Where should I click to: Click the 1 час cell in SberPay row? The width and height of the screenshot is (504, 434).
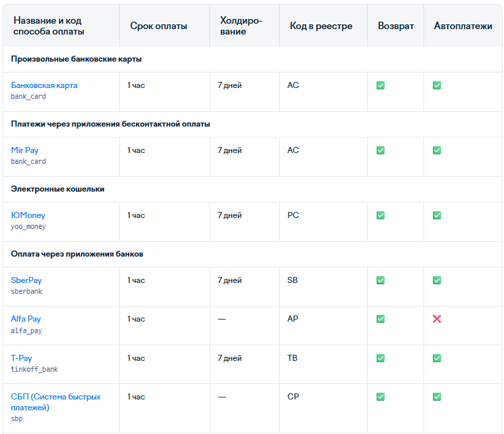[x=136, y=280]
